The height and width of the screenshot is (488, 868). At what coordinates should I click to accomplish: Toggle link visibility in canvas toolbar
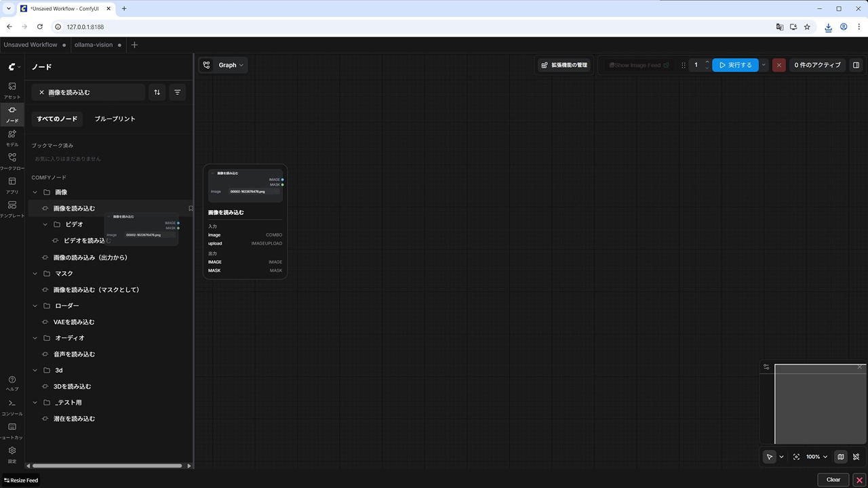(856, 457)
